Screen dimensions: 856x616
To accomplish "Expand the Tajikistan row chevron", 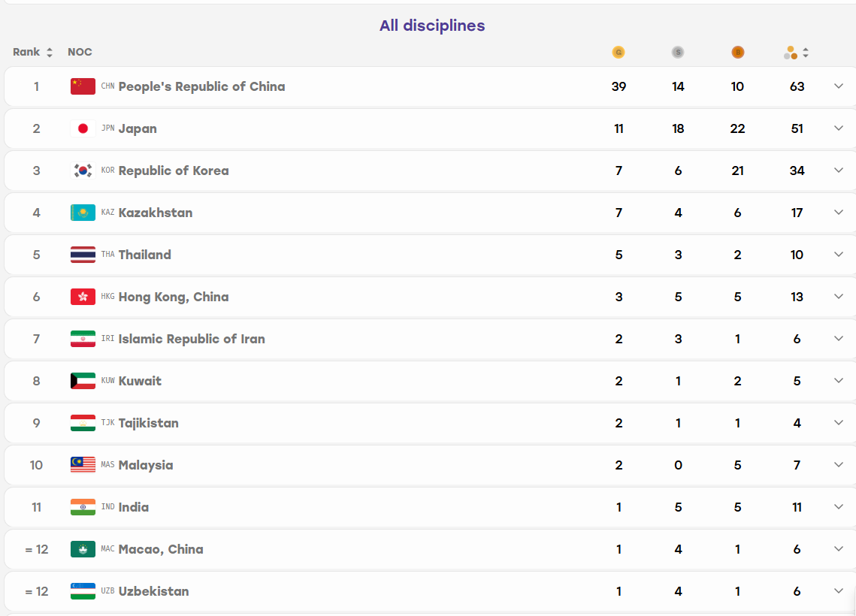I will click(x=839, y=422).
